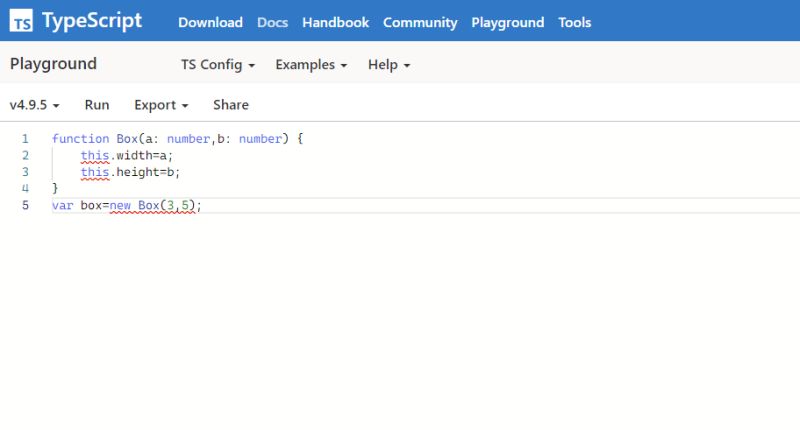Select line number 4 in gutter
This screenshot has width=800, height=430.
tap(25, 189)
